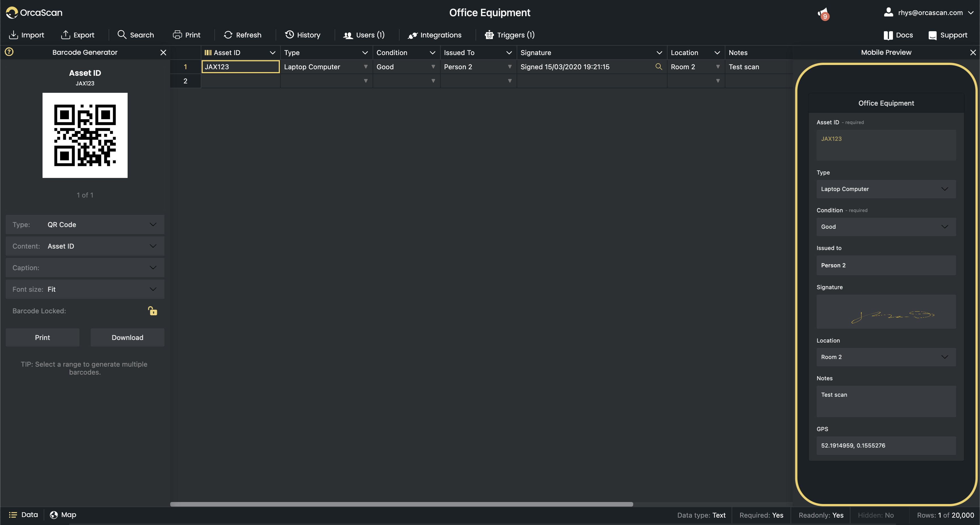Download the generated QR barcode
This screenshot has height=525, width=980.
click(127, 337)
